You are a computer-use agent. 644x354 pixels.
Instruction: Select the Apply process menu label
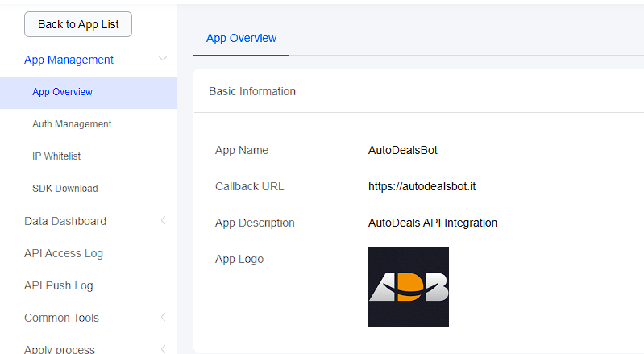(x=60, y=348)
